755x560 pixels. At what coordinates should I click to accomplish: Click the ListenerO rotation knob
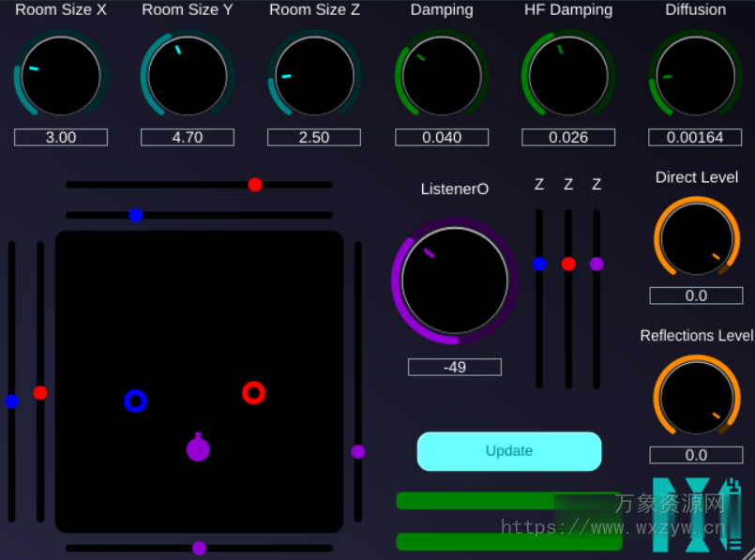(454, 280)
